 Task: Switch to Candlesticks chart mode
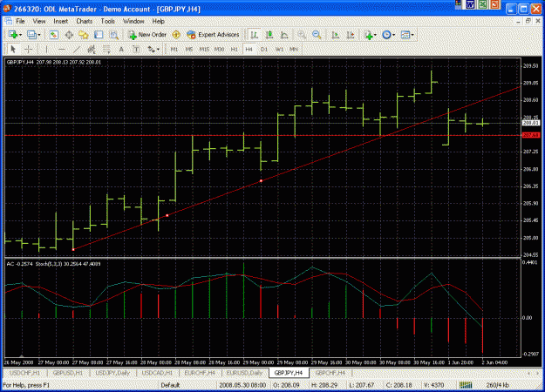pyautogui.click(x=269, y=35)
